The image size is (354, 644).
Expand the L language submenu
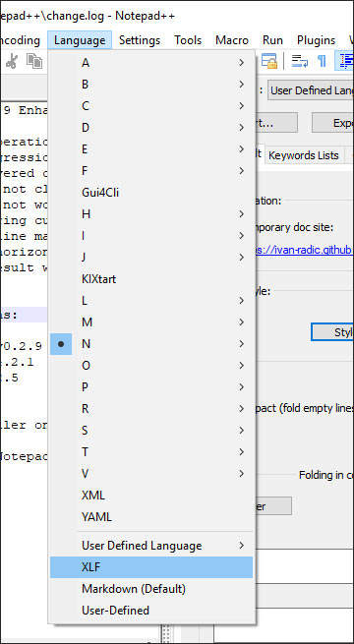(151, 301)
